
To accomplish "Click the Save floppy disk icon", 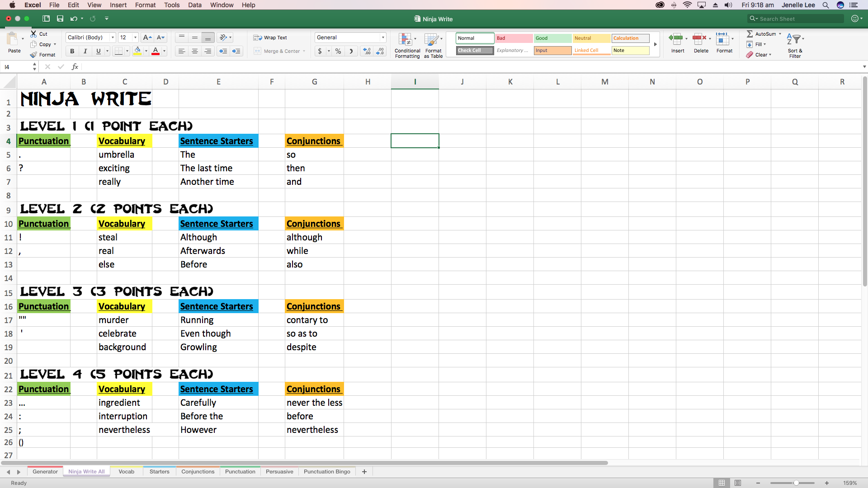I will click(x=60, y=19).
